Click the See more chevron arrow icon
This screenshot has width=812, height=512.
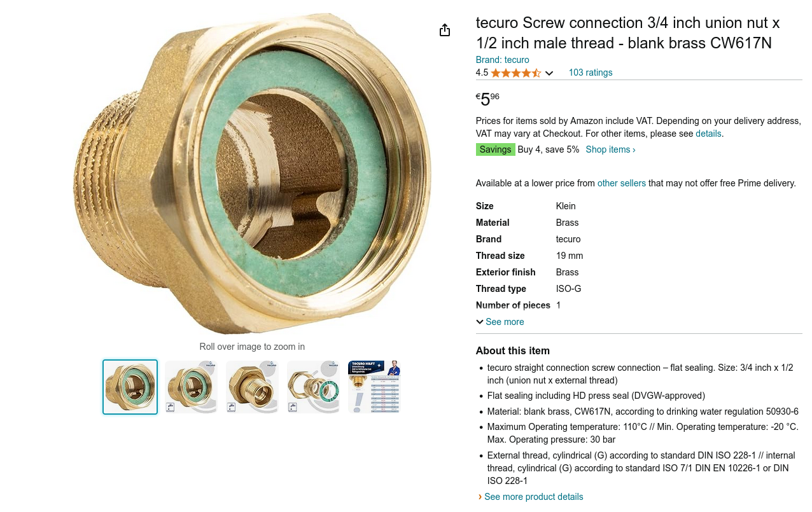(480, 322)
